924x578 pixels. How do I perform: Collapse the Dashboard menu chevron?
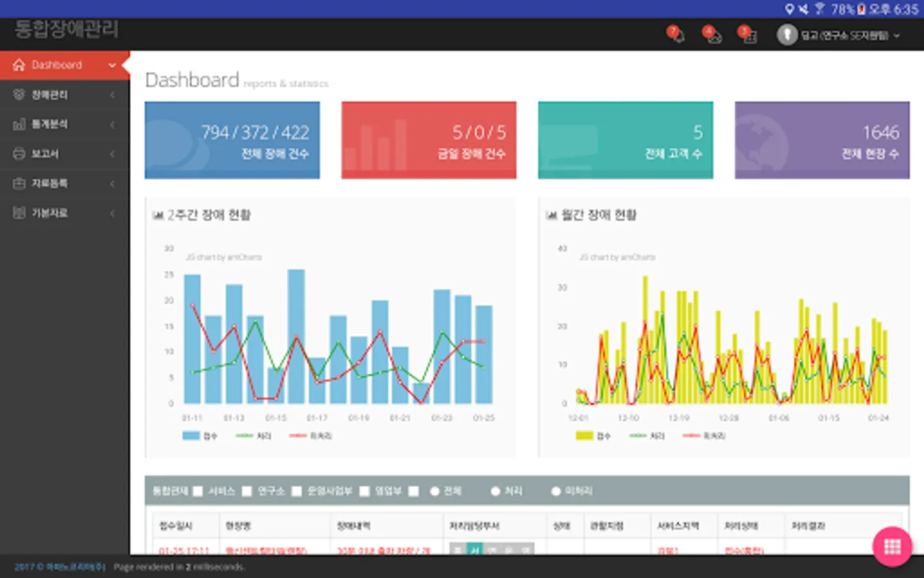pyautogui.click(x=112, y=65)
